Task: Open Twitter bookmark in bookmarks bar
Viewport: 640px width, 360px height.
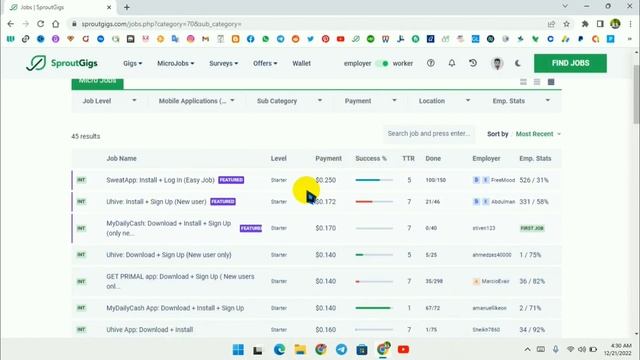Action: coord(311,39)
